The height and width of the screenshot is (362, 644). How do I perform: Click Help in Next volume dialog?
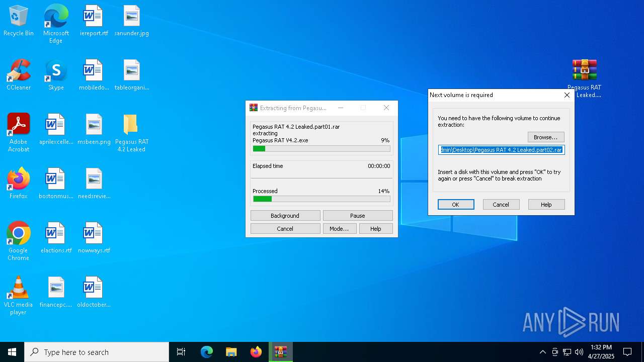tap(546, 204)
